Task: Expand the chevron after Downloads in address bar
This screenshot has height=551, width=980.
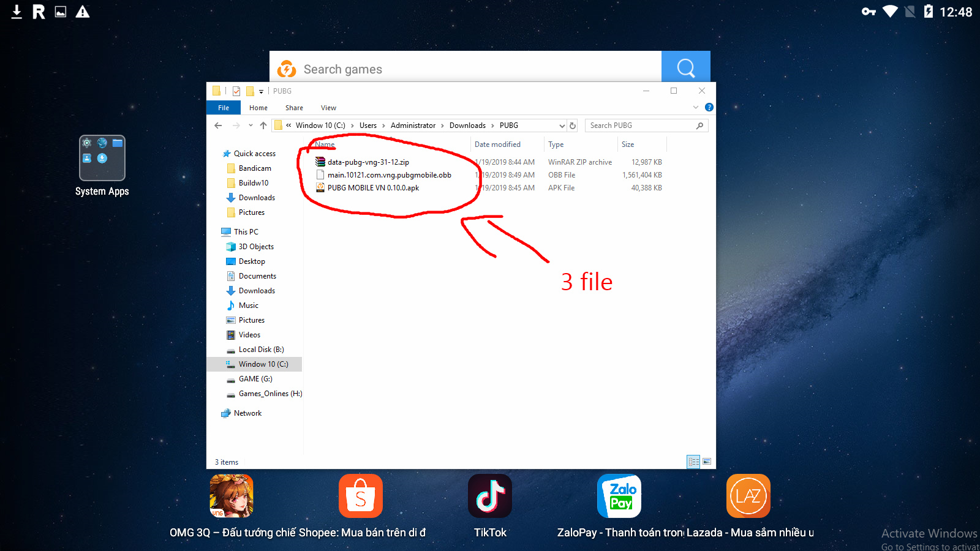Action: (x=492, y=126)
